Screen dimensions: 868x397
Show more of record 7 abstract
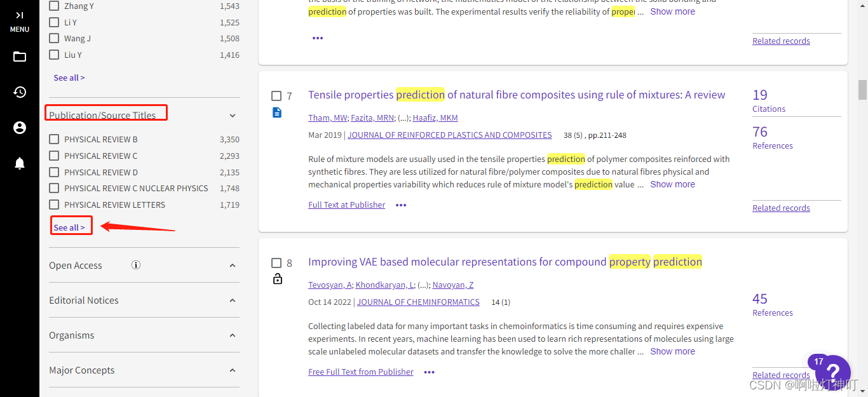(672, 184)
